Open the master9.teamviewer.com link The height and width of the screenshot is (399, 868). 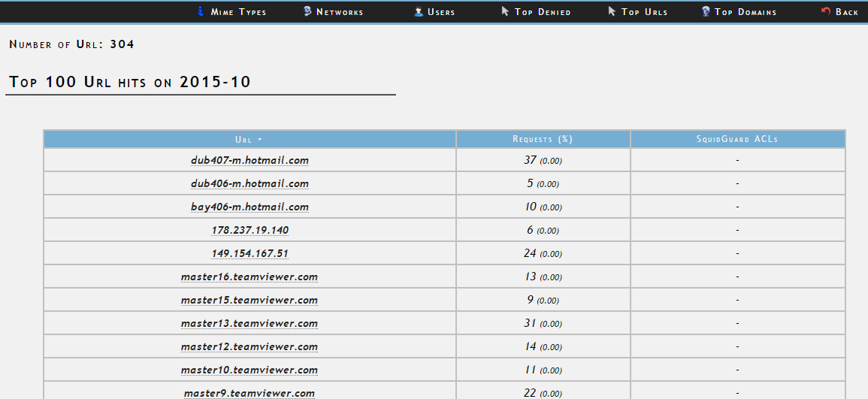(249, 393)
